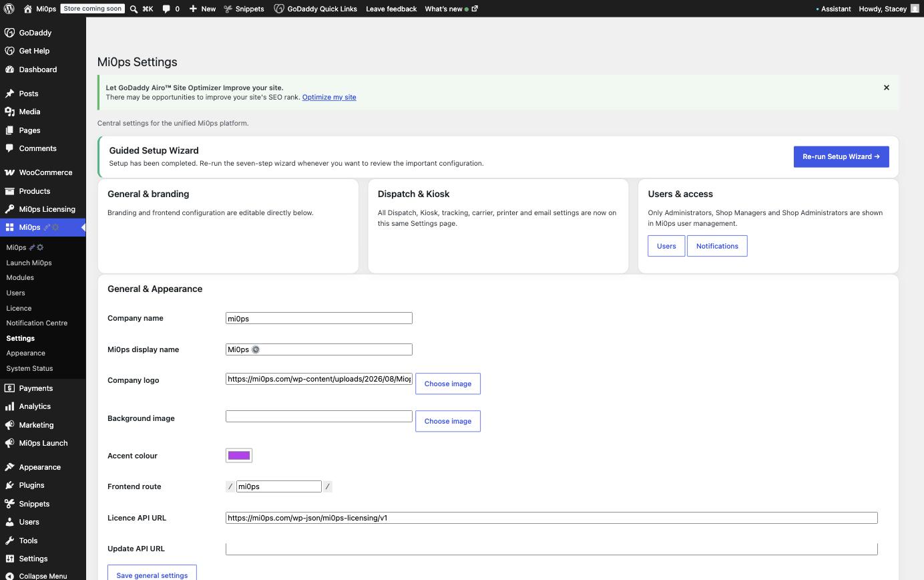The height and width of the screenshot is (580, 924).
Task: Click Leave feedback in admin bar
Action: (x=391, y=9)
